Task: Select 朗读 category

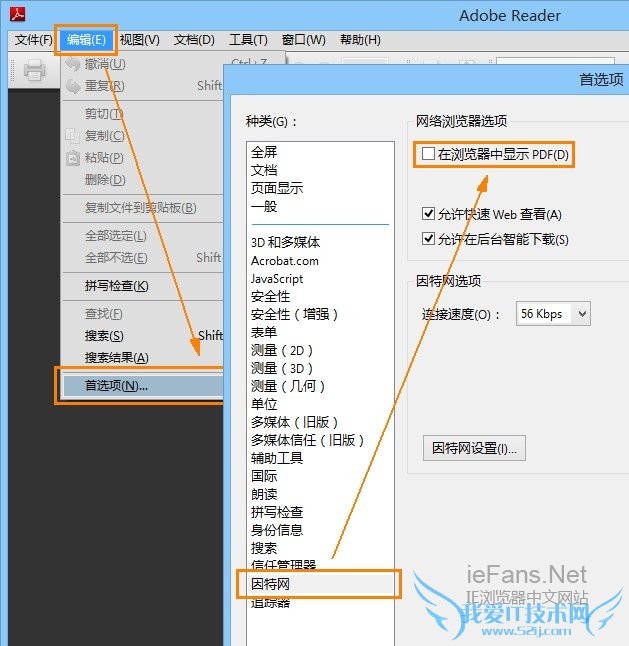Action: (x=264, y=494)
